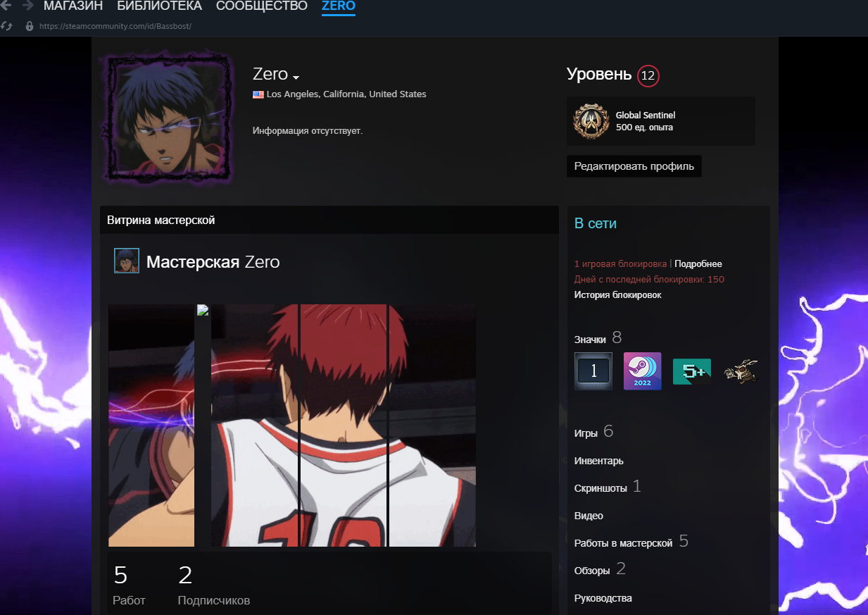Viewport: 868px width, 615px height.
Task: Open the МАГАЗИН menu
Action: pyautogui.click(x=73, y=6)
